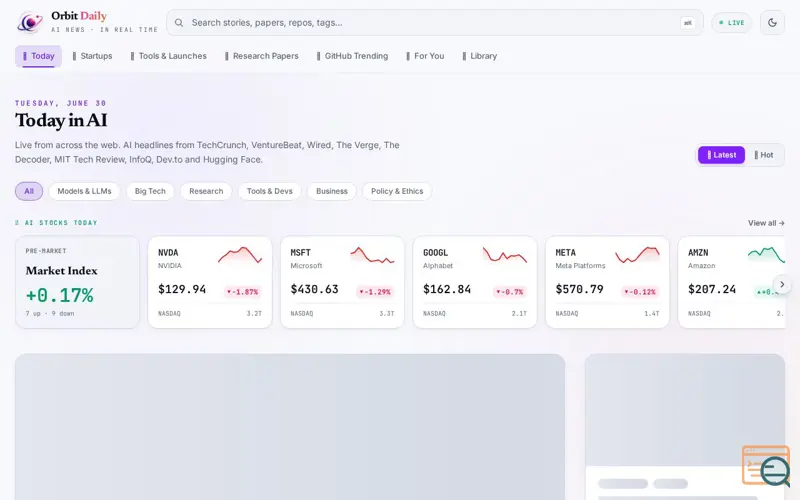
Task: Click the search magnifier icon
Action: [179, 22]
